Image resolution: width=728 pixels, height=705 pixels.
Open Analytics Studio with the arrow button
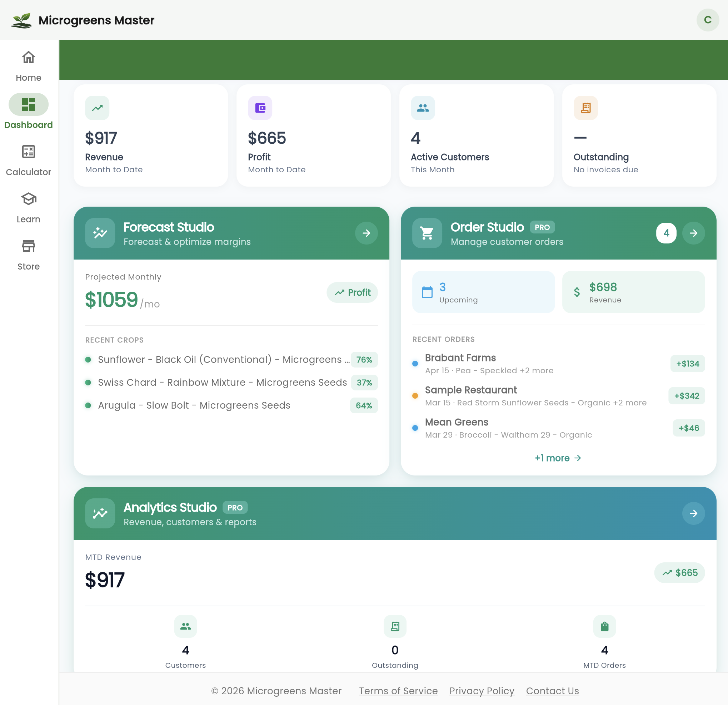pyautogui.click(x=693, y=513)
